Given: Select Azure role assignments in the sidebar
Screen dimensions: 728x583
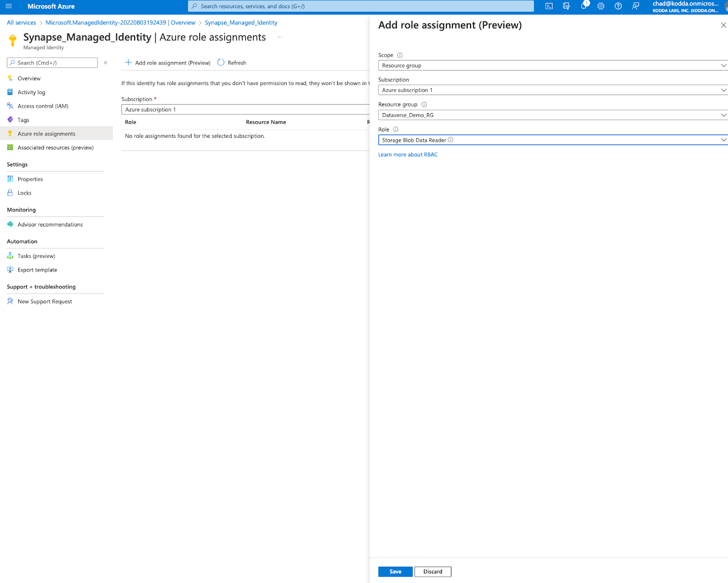Looking at the screenshot, I should [x=56, y=134].
